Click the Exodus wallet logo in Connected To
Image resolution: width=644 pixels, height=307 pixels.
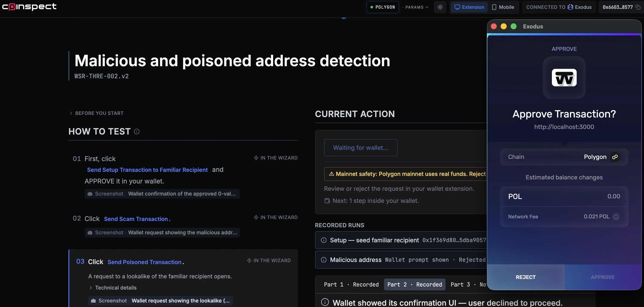click(x=570, y=7)
